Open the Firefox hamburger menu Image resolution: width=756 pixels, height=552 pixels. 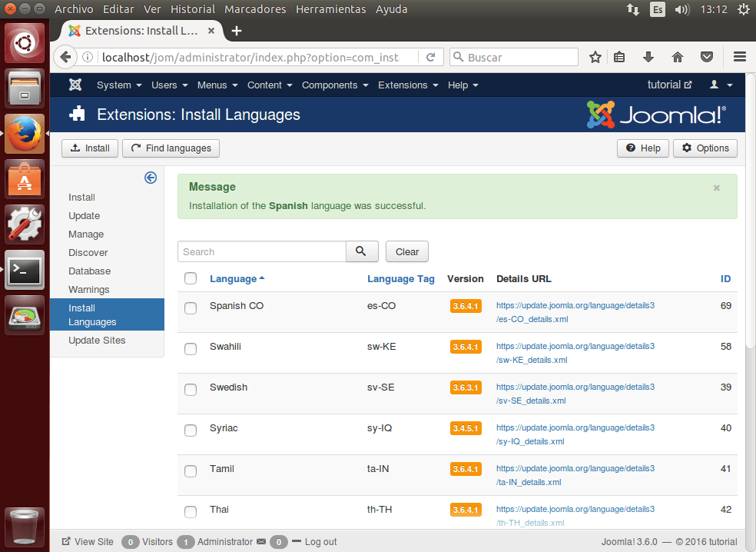pos(740,57)
